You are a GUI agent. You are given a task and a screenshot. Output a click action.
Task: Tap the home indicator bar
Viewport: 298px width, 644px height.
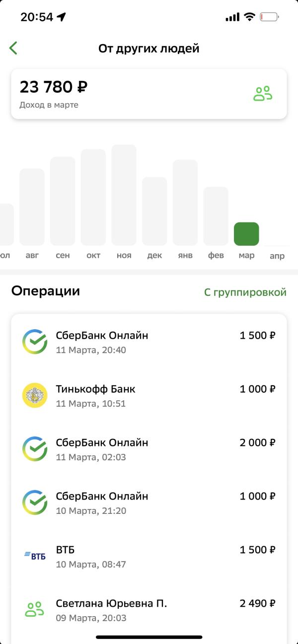tap(149, 637)
